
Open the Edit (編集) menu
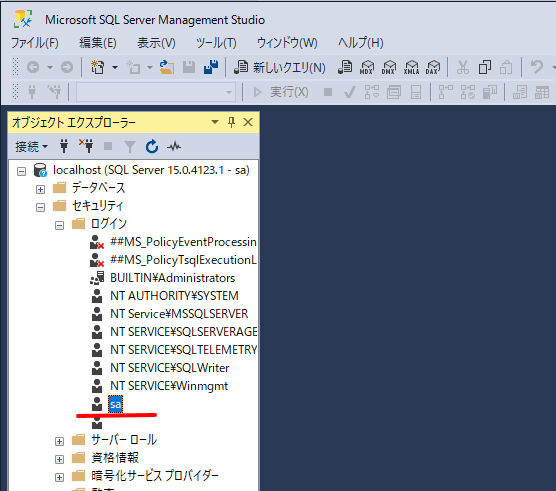pyautogui.click(x=98, y=43)
